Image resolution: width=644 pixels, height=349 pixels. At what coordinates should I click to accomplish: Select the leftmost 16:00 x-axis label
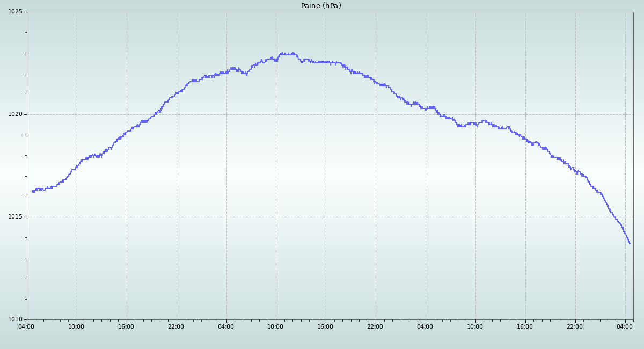point(126,326)
